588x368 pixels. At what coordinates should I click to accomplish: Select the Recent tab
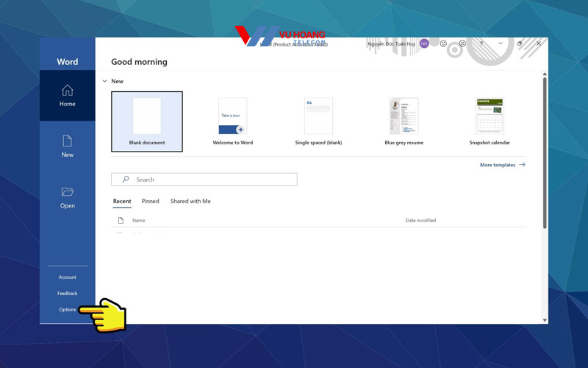122,201
